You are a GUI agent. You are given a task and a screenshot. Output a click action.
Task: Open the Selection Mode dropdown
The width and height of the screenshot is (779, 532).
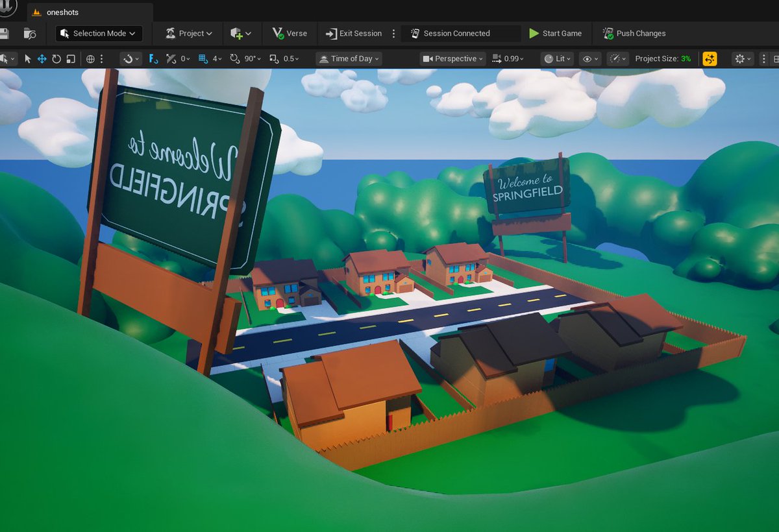(99, 33)
